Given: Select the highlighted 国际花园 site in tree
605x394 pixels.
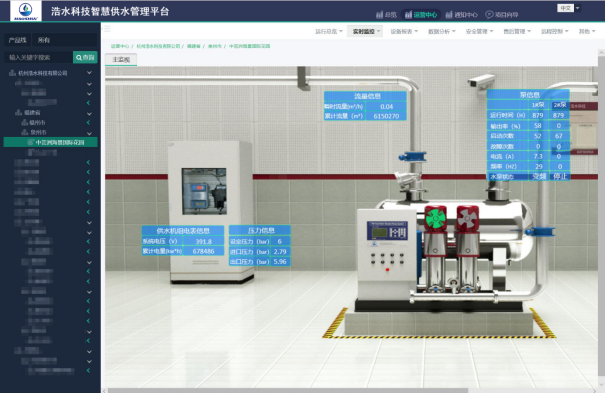Looking at the screenshot, I should (51, 142).
